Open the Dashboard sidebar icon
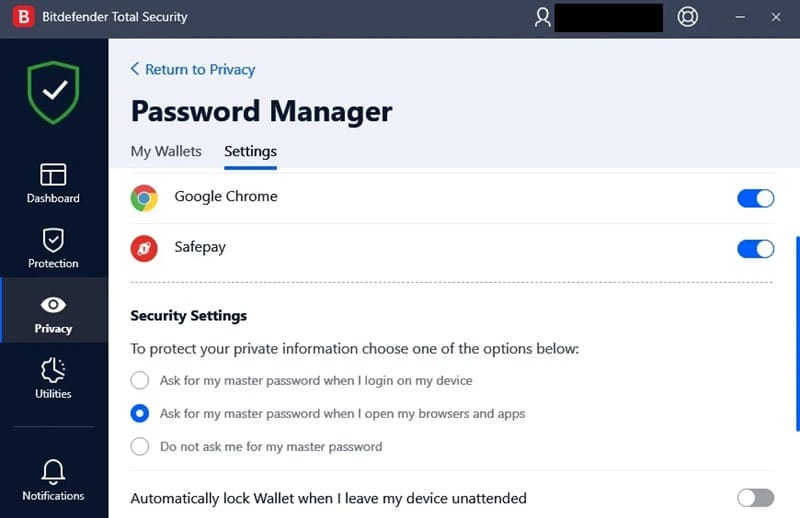Viewport: 800px width, 518px height. coord(53,175)
